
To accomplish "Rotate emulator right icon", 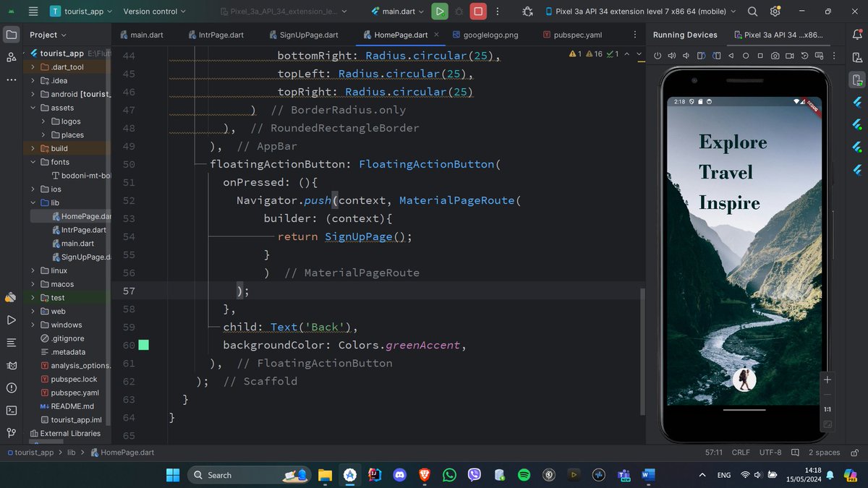I will (x=716, y=56).
